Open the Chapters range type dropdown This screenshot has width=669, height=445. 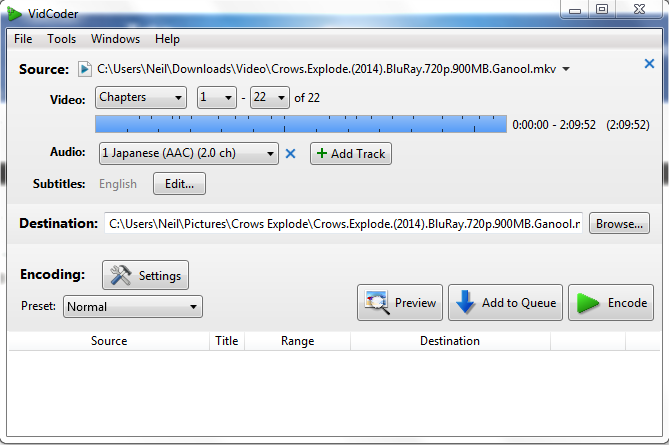tap(141, 98)
